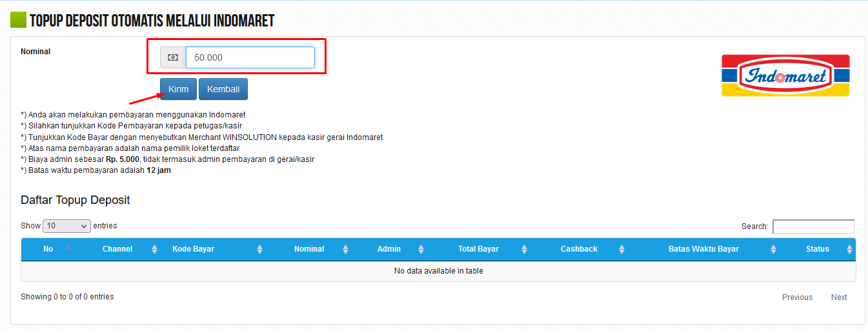The image size is (868, 331).
Task: Sort table by Status column
Action: (x=817, y=249)
